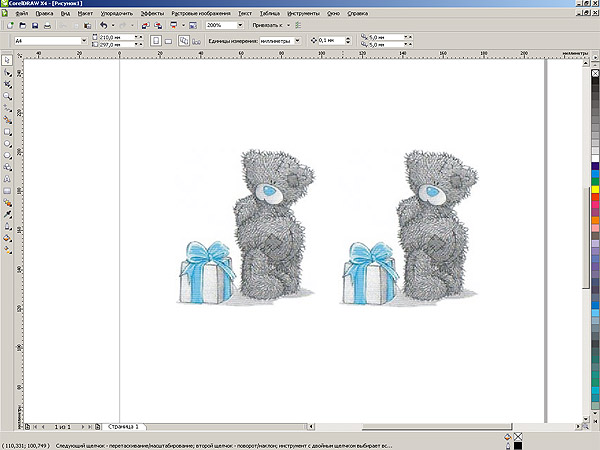600x450 pixels.
Task: Open the 200% zoom level dropdown
Action: point(240,25)
